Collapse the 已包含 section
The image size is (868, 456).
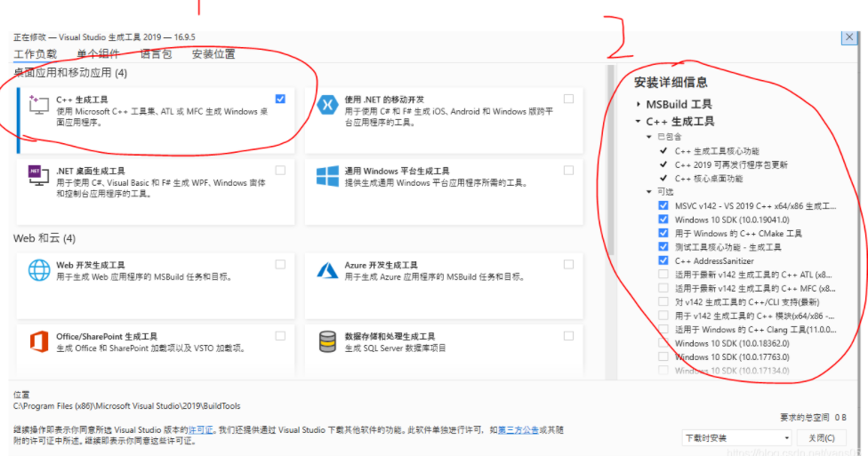coord(649,137)
